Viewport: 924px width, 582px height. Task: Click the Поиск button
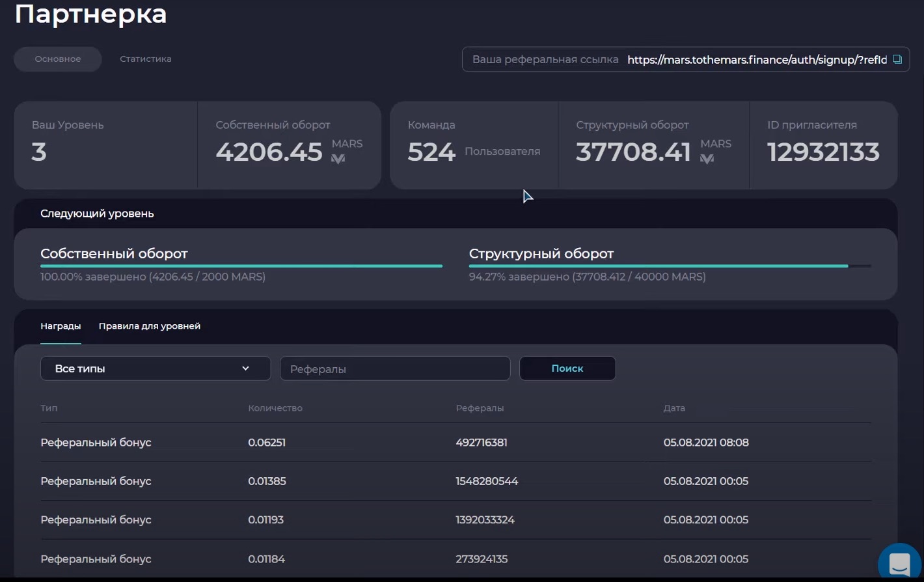click(567, 368)
